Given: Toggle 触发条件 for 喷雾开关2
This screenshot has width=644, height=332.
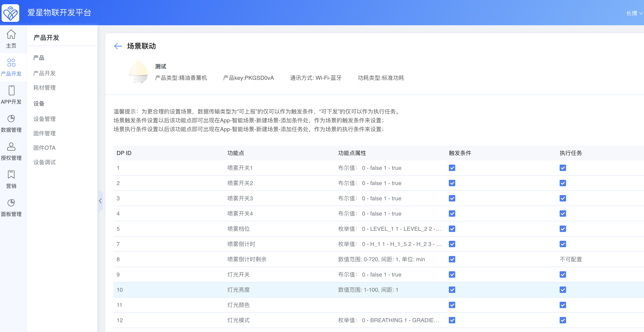Looking at the screenshot, I should pos(452,183).
